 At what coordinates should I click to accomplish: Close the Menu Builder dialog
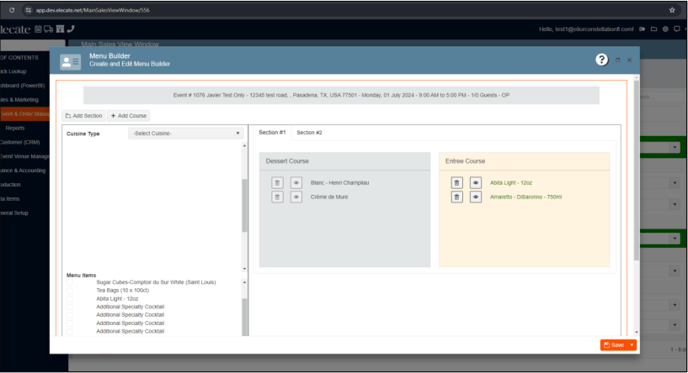click(629, 60)
